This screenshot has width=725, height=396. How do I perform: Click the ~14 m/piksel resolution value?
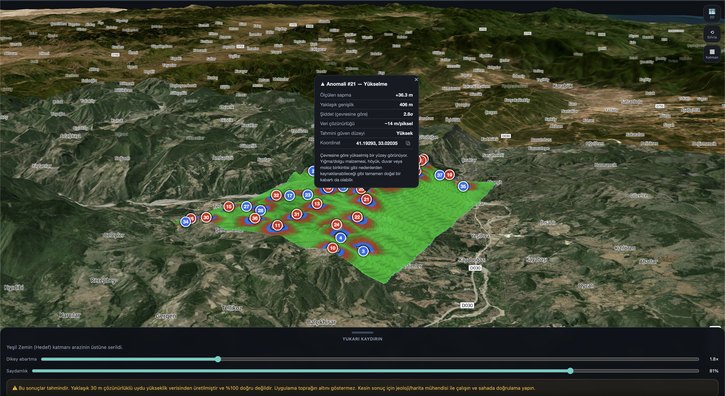click(399, 124)
